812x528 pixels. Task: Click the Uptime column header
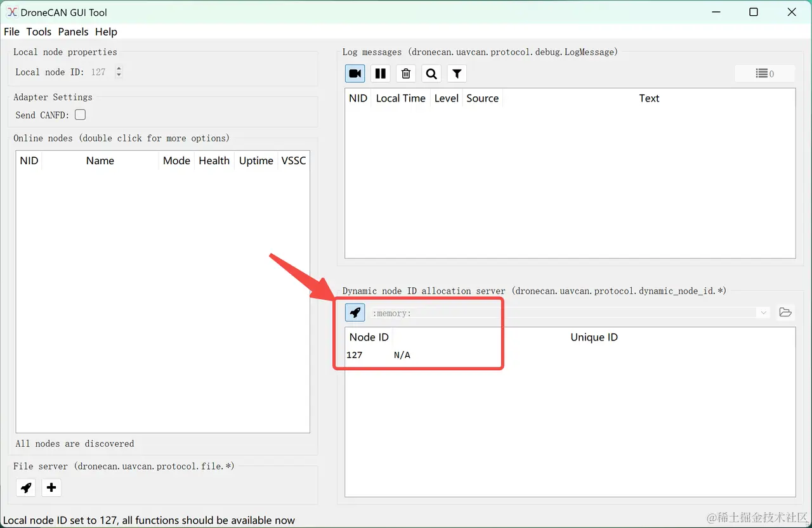pyautogui.click(x=256, y=161)
